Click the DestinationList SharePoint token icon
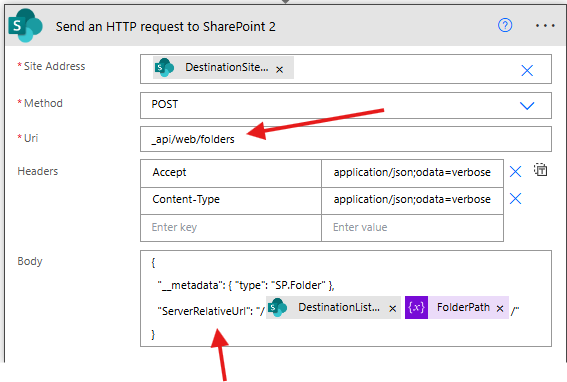Image resolution: width=567 pixels, height=382 pixels. point(277,307)
